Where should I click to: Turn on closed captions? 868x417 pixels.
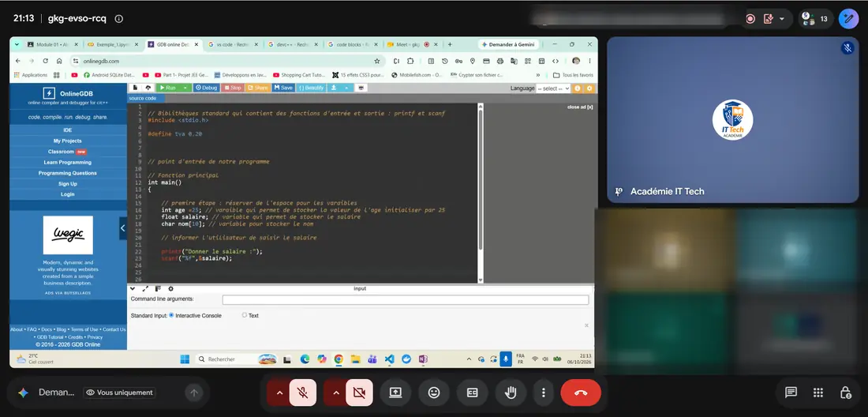click(472, 393)
